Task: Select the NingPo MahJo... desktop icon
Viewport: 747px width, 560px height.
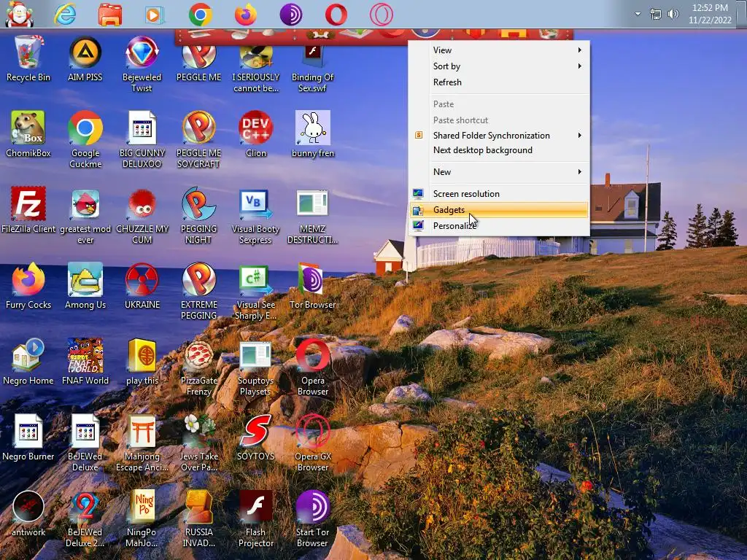Action: pyautogui.click(x=142, y=519)
